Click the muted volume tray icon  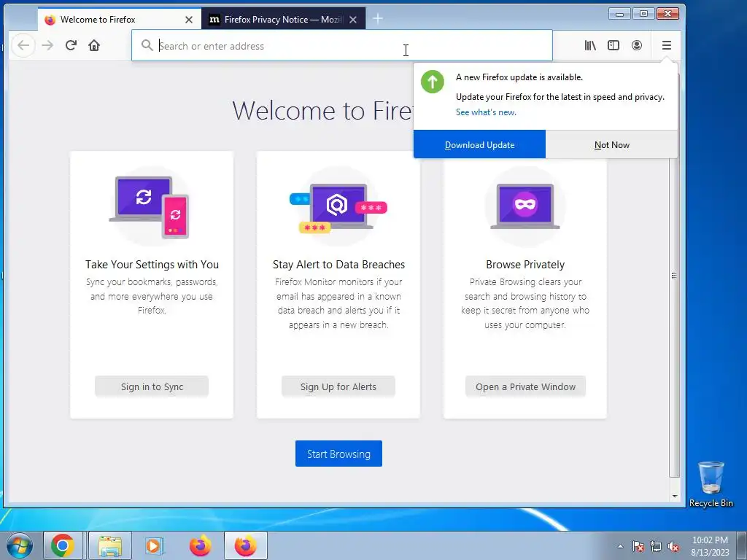[x=673, y=546]
